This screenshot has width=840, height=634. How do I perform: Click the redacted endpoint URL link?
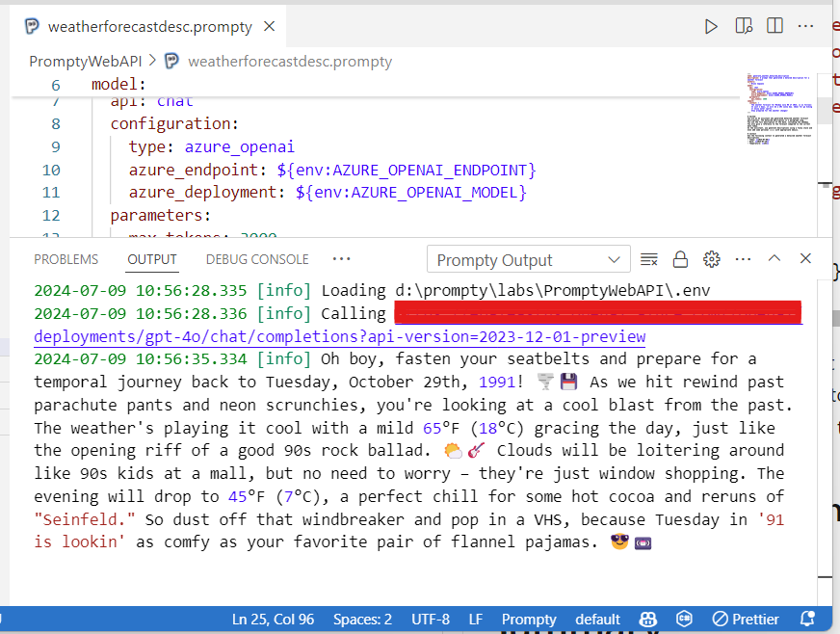598,313
